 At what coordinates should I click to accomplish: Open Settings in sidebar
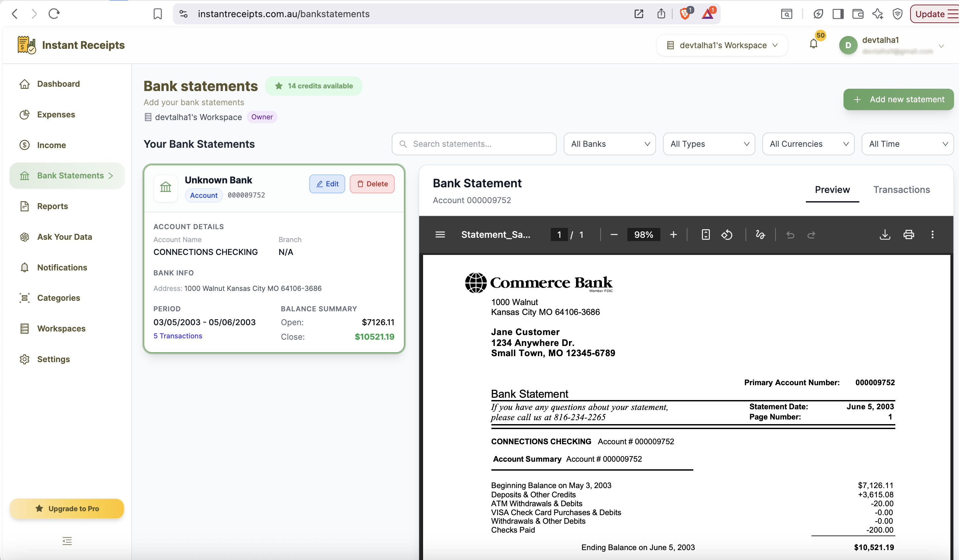(67, 359)
